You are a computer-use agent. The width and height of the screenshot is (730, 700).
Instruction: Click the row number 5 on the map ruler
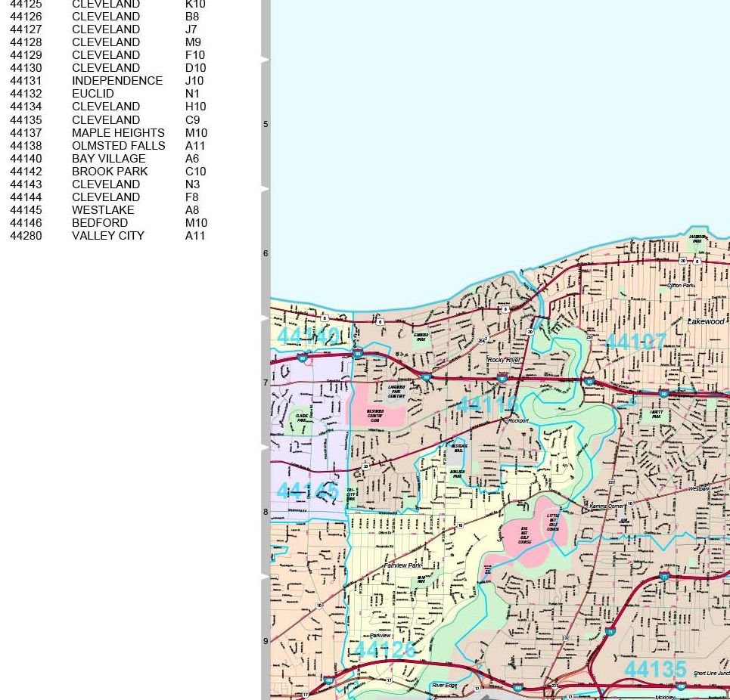[x=266, y=124]
